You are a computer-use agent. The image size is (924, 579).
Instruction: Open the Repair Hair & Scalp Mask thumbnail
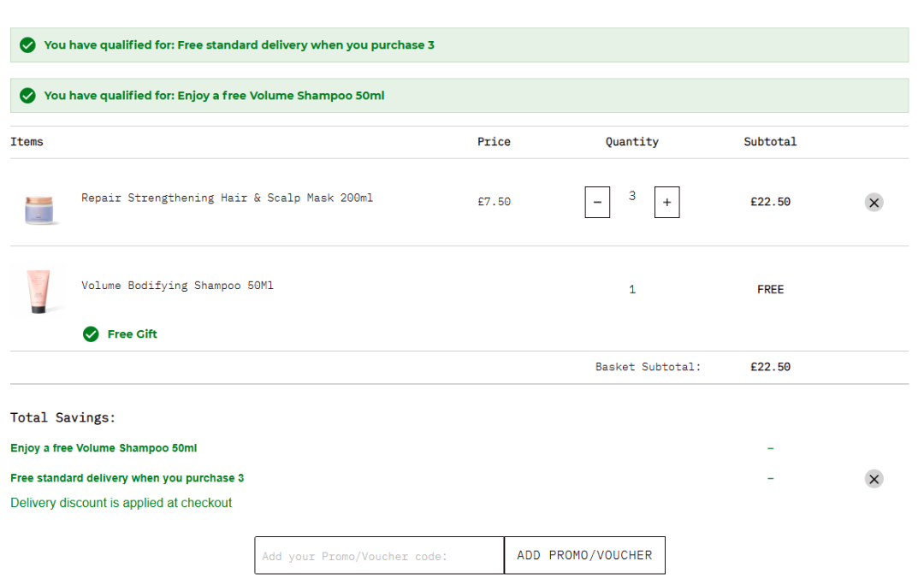point(40,208)
